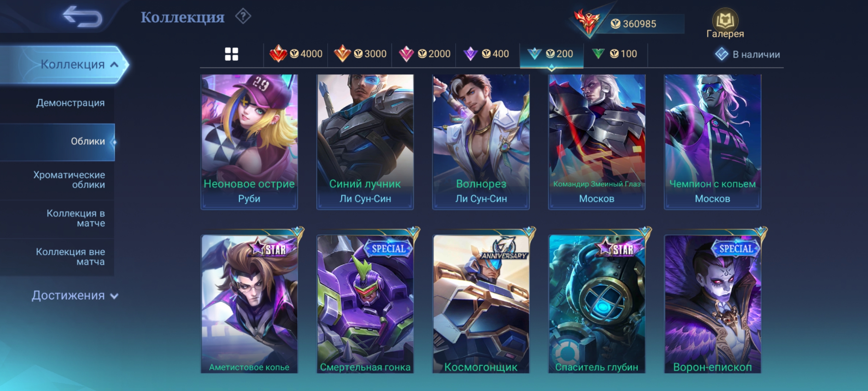Filter skins by the 2000 pink gem tier
The width and height of the screenshot is (868, 391).
point(424,54)
